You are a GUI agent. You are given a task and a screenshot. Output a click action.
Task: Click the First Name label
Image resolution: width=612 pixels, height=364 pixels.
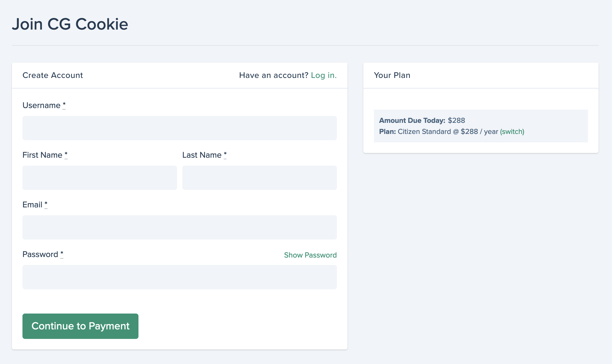[45, 155]
